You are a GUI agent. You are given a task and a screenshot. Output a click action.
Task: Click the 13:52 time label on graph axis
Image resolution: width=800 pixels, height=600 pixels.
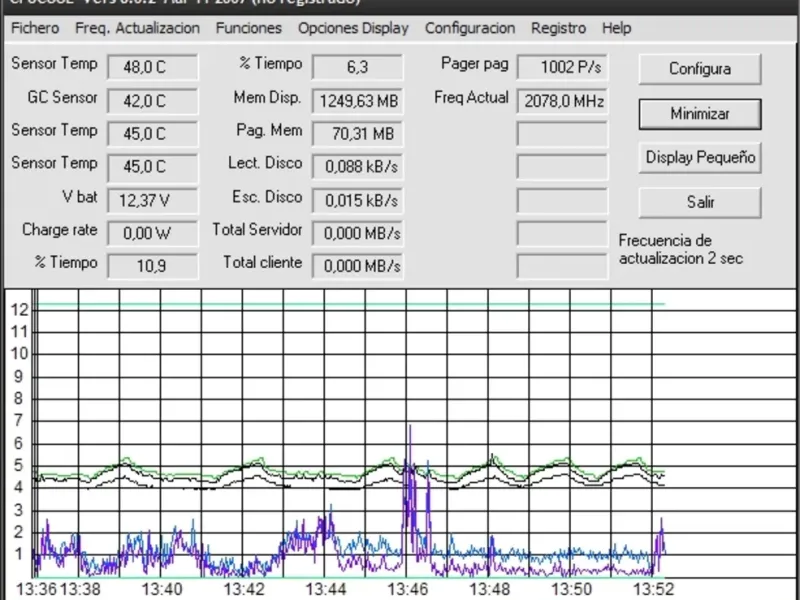click(x=654, y=590)
